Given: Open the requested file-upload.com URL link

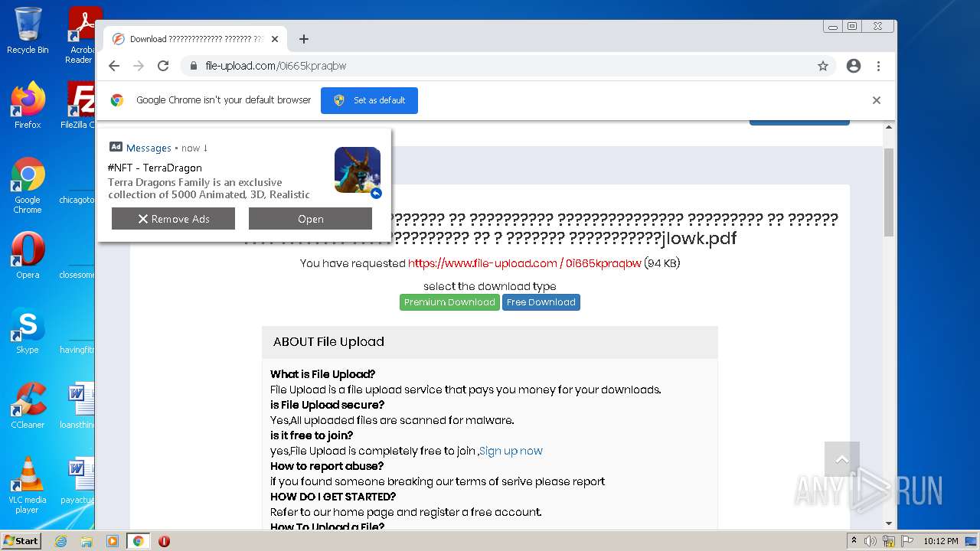Looking at the screenshot, I should coord(524,263).
